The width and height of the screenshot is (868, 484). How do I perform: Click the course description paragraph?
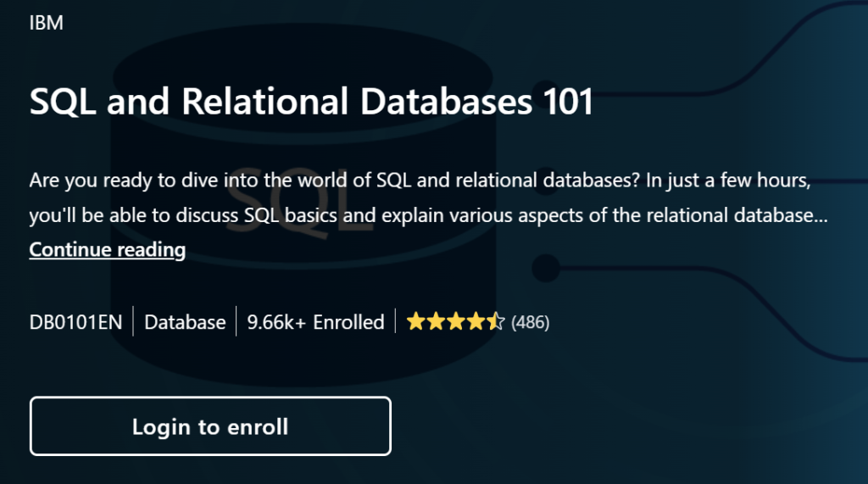tap(428, 197)
